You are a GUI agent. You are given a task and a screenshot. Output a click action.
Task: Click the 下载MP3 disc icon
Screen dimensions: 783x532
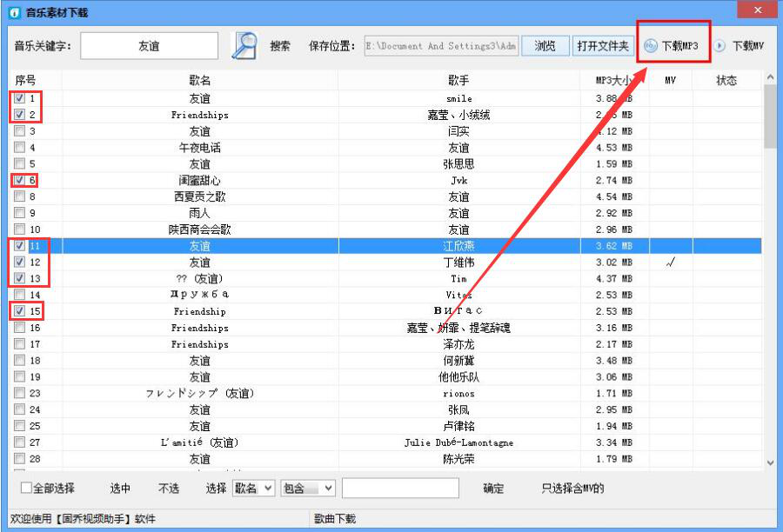[650, 46]
